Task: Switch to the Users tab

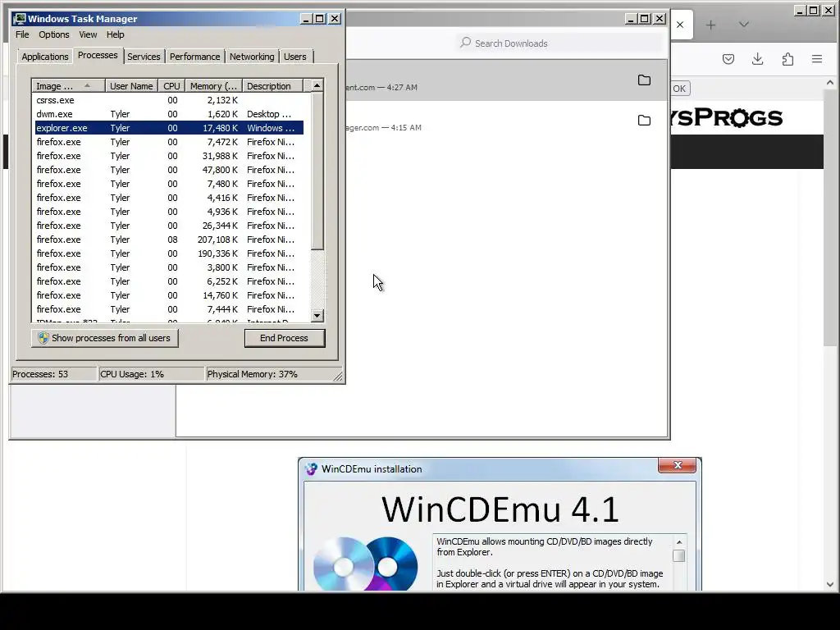Action: click(295, 57)
